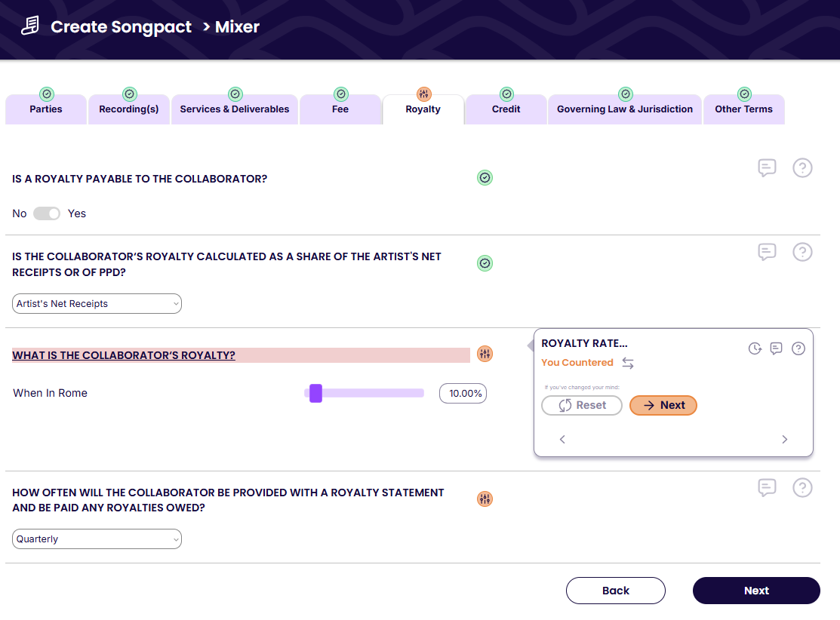The height and width of the screenshot is (620, 840).
Task: Click the Parties tab green check icon
Action: [47, 94]
